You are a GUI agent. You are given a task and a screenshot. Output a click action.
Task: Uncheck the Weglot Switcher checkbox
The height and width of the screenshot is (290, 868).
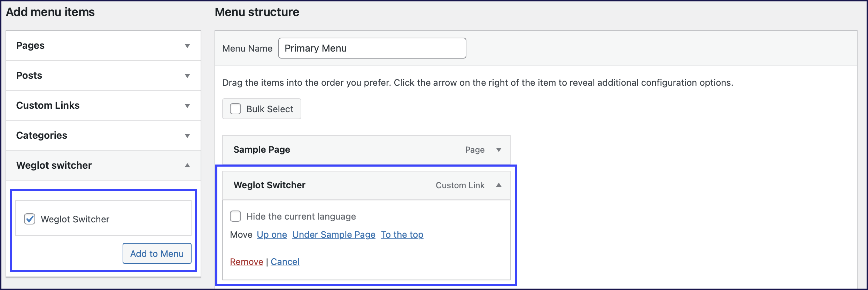tap(30, 219)
